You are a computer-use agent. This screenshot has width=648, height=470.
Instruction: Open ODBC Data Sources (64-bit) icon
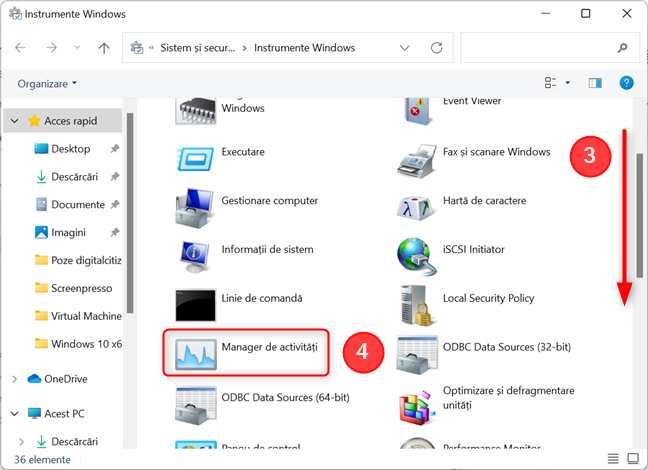(x=195, y=405)
